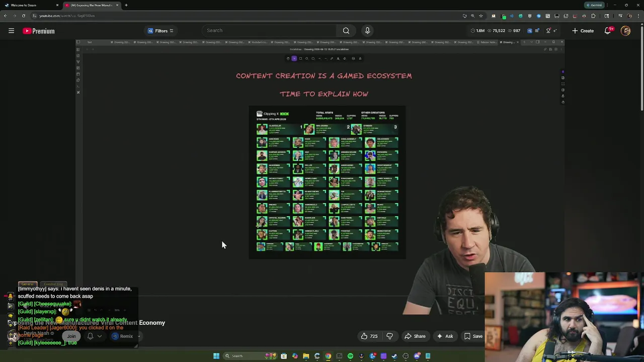
Task: Open the Extensions puzzle-piece menu
Action: click(x=593, y=16)
